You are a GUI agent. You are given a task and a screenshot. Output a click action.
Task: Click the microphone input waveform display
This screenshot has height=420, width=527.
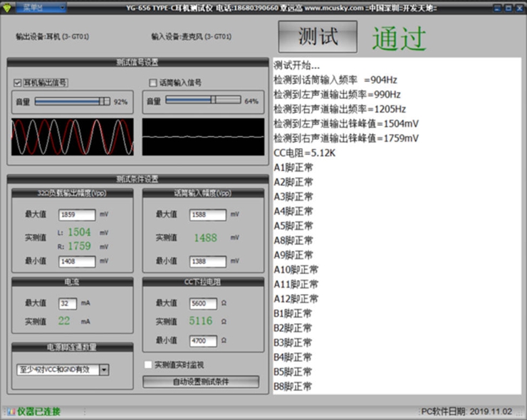coord(203,137)
